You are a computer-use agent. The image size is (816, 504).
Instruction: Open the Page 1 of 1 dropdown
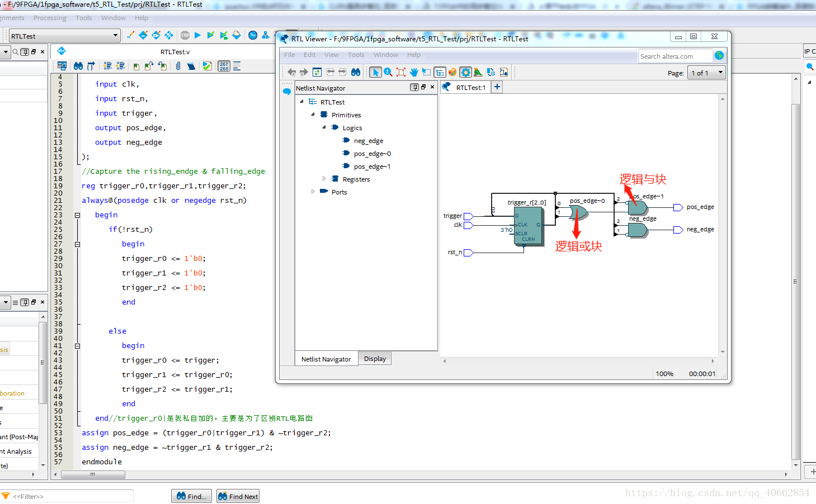[706, 73]
